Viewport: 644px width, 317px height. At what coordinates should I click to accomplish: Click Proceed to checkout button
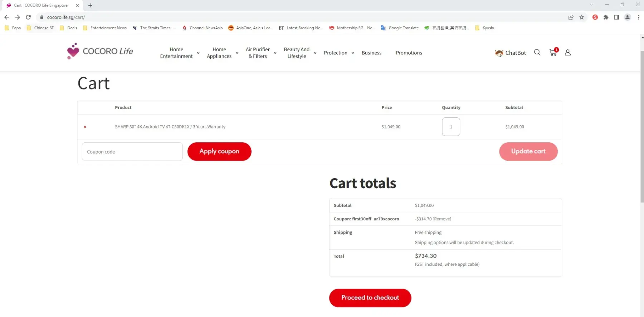[370, 298]
